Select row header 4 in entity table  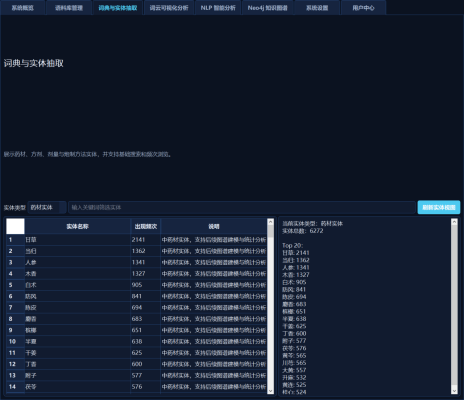[15, 274]
